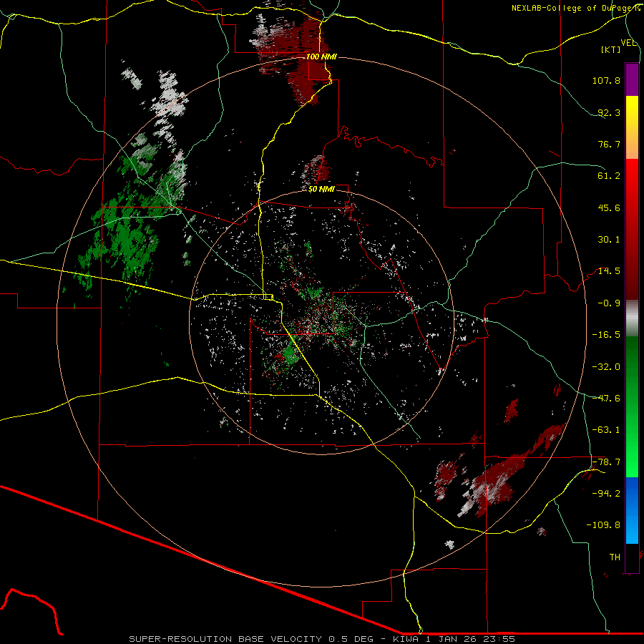Click the 92.3 legend value
This screenshot has height=644, width=644.
(609, 112)
